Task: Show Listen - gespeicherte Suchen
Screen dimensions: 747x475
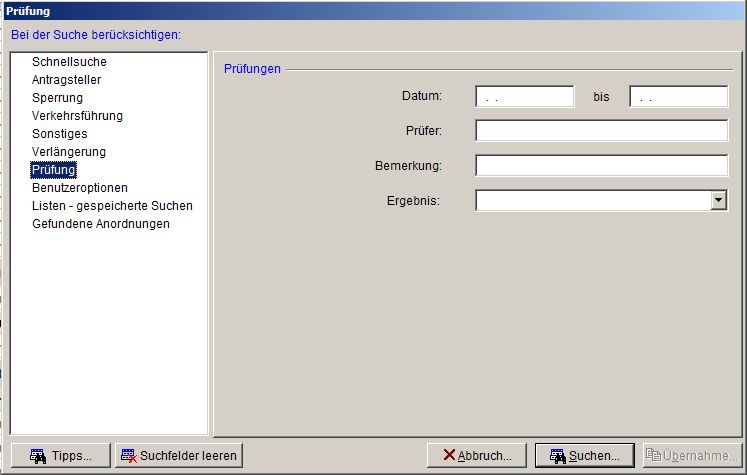Action: tap(112, 206)
